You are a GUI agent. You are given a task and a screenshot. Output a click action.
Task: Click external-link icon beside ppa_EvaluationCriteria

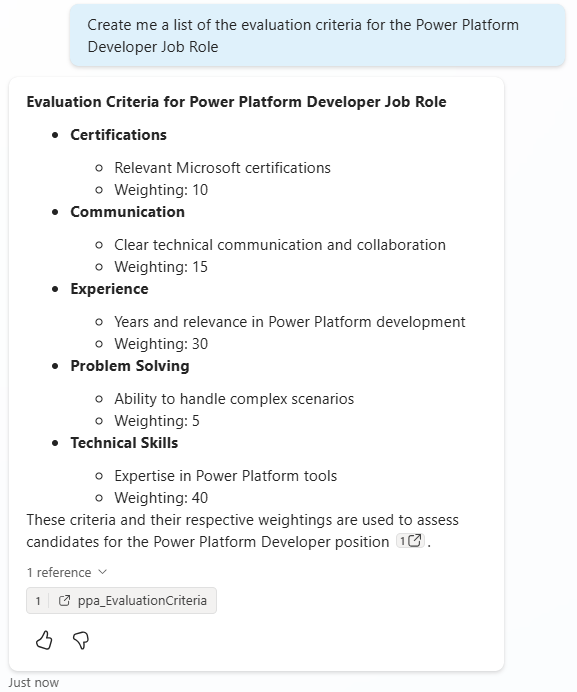pyautogui.click(x=64, y=600)
